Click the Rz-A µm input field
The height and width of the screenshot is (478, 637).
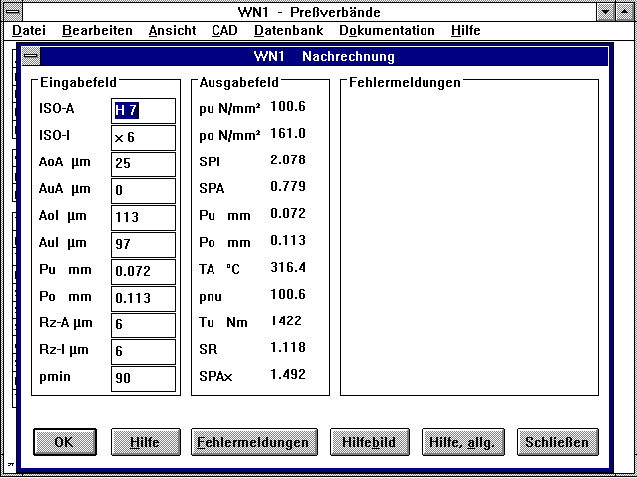click(x=143, y=325)
